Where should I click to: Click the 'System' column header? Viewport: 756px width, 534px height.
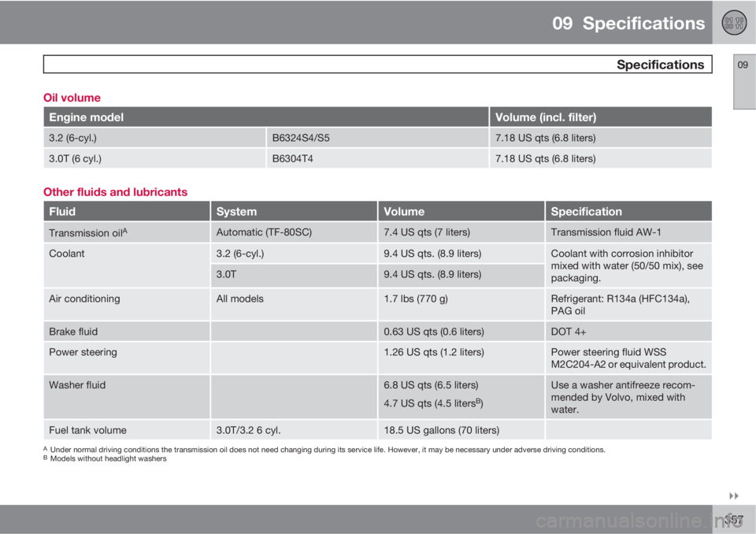(x=294, y=211)
